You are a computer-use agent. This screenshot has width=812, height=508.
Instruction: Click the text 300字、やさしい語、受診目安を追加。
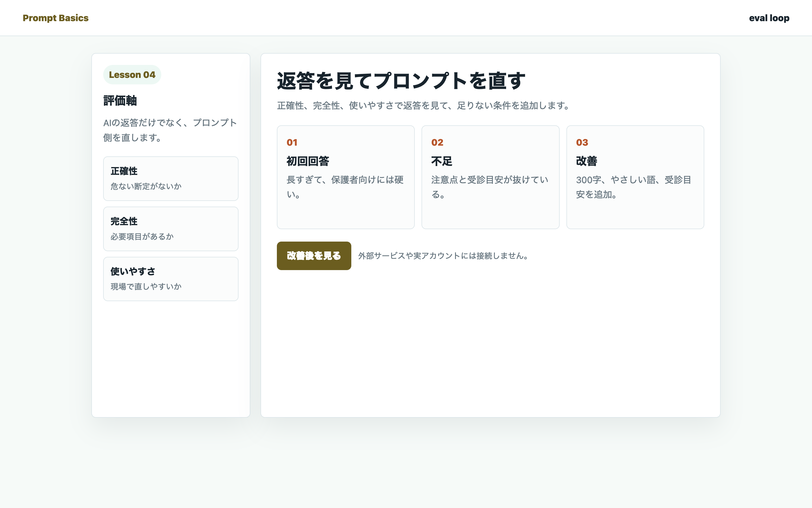[x=634, y=187]
